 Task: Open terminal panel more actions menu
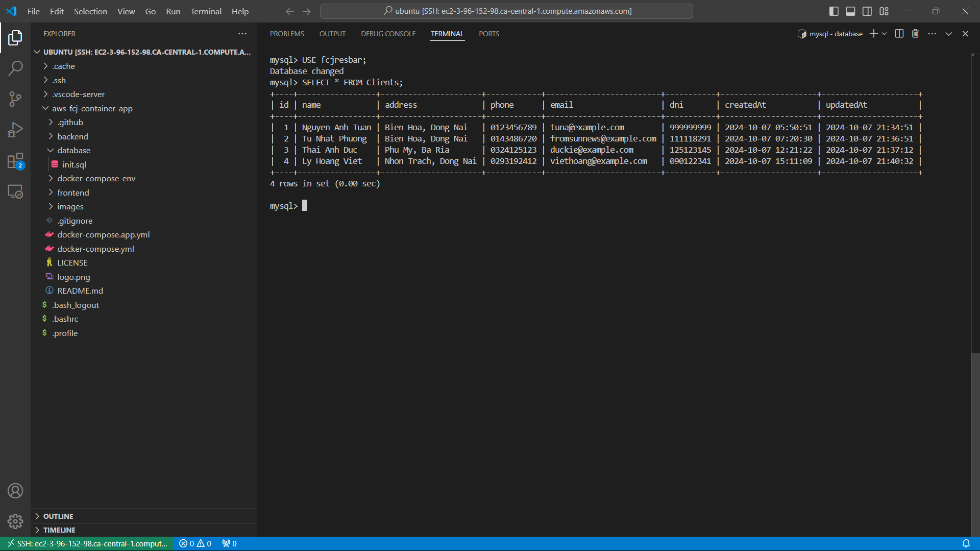pos(932,34)
